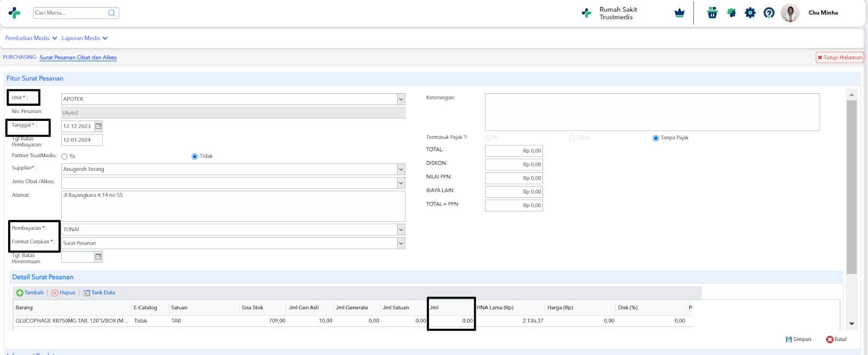Image resolution: width=868 pixels, height=355 pixels.
Task: Click the Trustmedis logo at top left
Action: click(x=15, y=13)
